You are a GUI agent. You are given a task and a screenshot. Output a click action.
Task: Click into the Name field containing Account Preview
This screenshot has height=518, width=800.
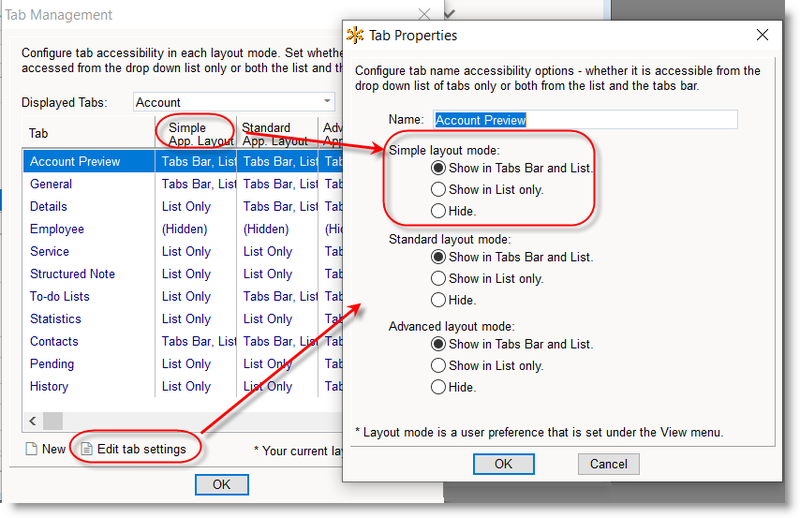tap(585, 119)
